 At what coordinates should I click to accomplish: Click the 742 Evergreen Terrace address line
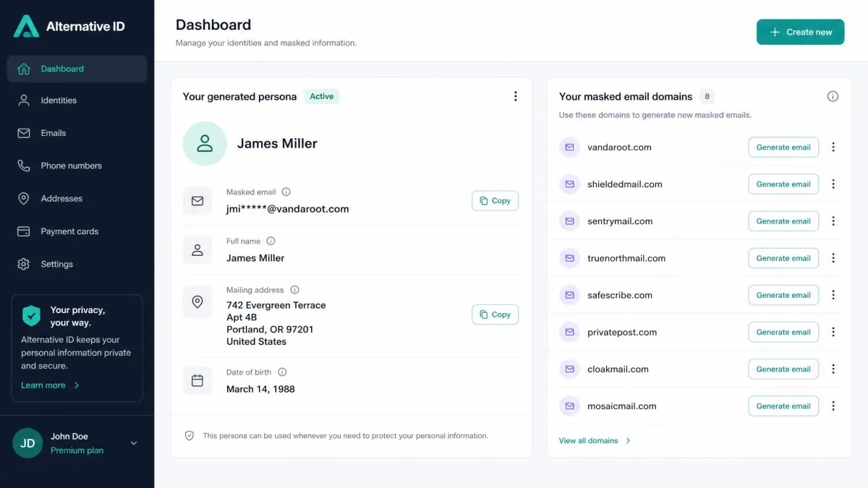276,305
